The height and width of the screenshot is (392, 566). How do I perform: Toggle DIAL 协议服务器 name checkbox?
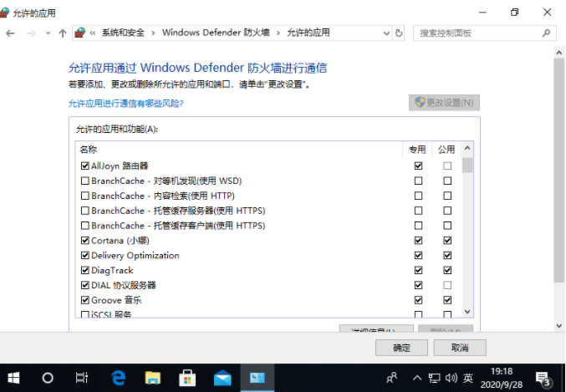coord(84,285)
